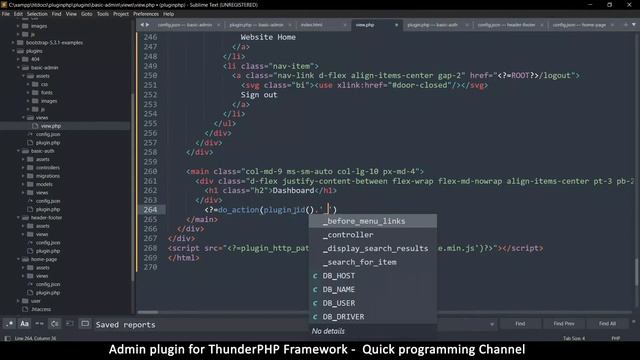Expand the migrations folder
The image size is (640, 360).
click(23, 176)
